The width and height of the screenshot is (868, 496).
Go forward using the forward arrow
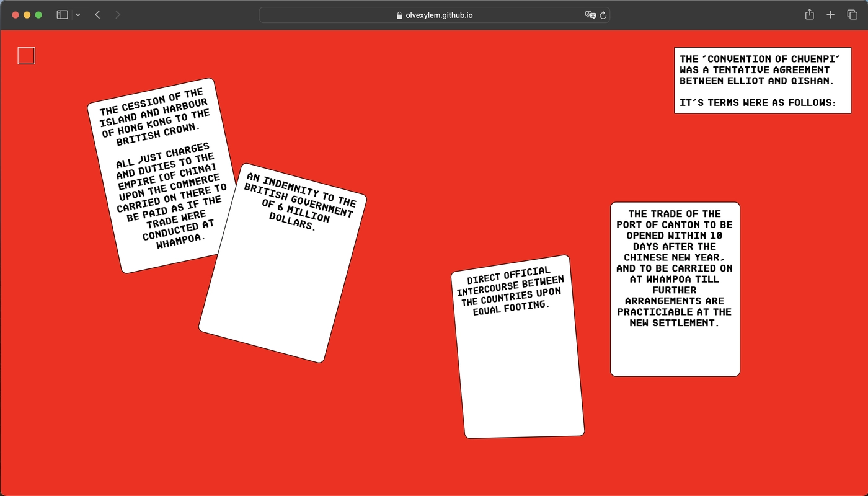tap(118, 15)
